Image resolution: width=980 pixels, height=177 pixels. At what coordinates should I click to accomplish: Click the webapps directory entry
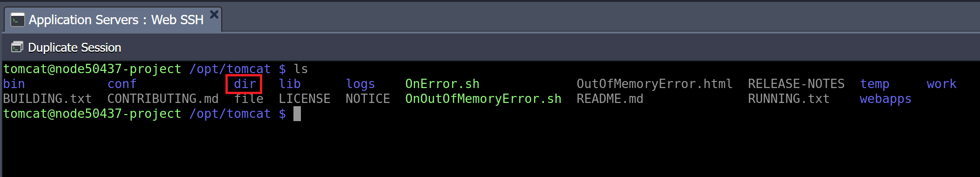885,99
